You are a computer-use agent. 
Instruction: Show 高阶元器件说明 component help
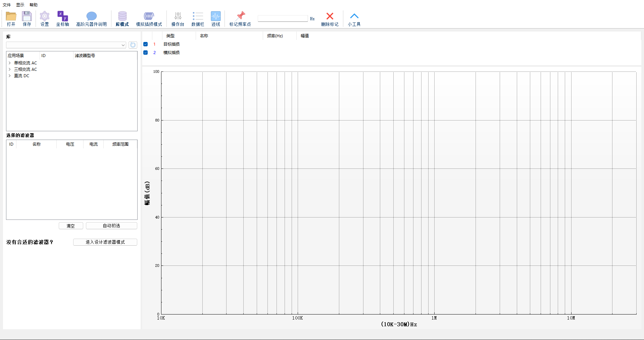91,19
